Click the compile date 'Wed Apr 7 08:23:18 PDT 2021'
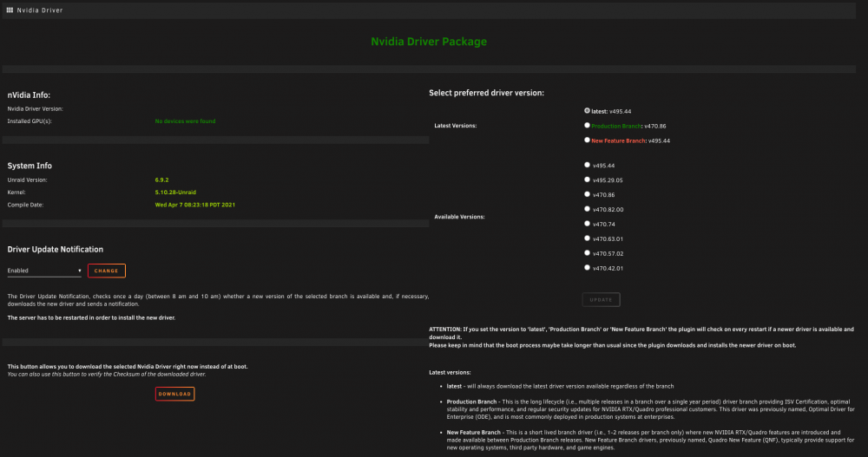The image size is (868, 457). [x=194, y=205]
